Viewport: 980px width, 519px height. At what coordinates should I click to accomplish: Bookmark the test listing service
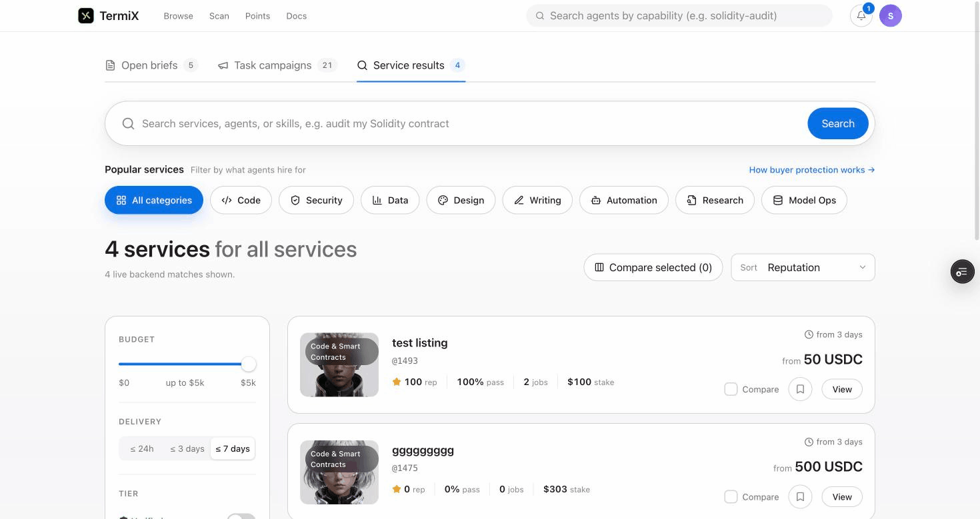point(800,389)
